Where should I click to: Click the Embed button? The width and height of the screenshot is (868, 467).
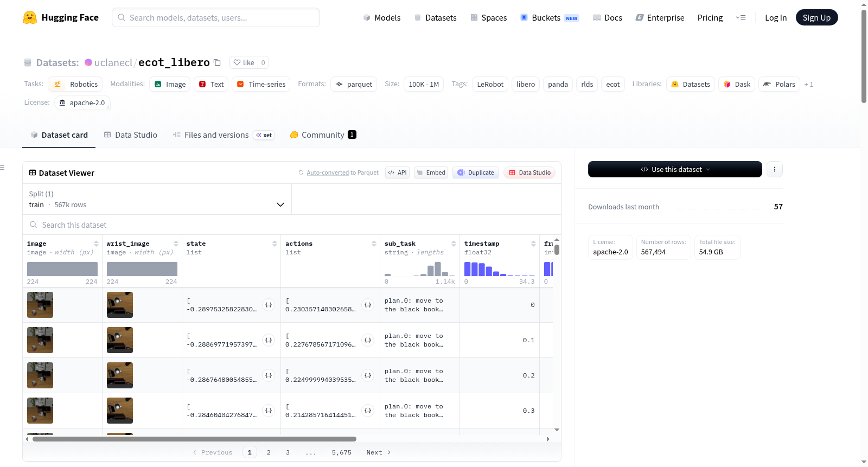pyautogui.click(x=431, y=172)
